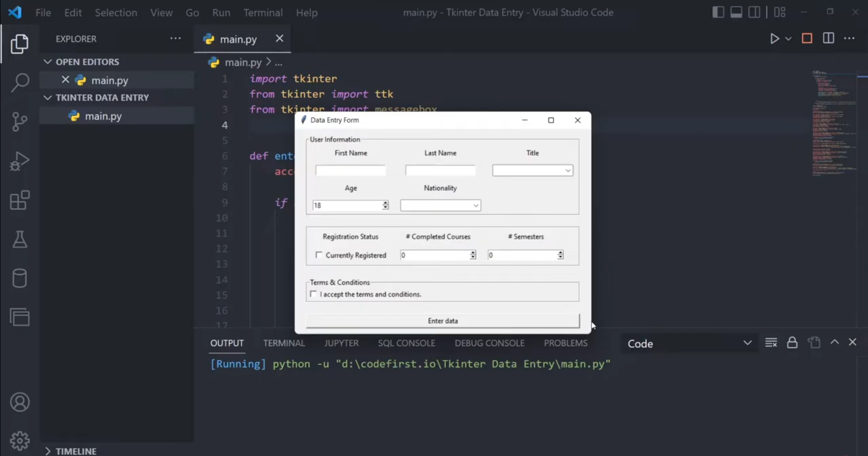The height and width of the screenshot is (456, 868).
Task: Click the Enter data button
Action: click(x=443, y=321)
